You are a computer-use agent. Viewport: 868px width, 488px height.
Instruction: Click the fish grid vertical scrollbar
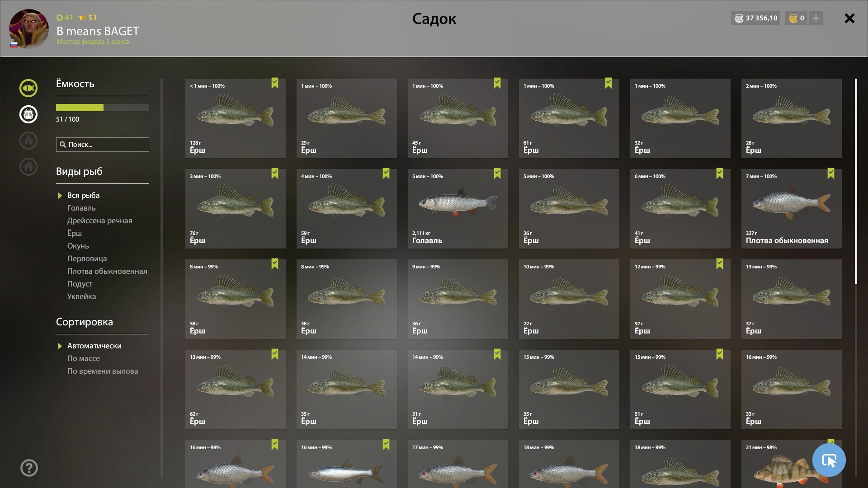pos(856,182)
